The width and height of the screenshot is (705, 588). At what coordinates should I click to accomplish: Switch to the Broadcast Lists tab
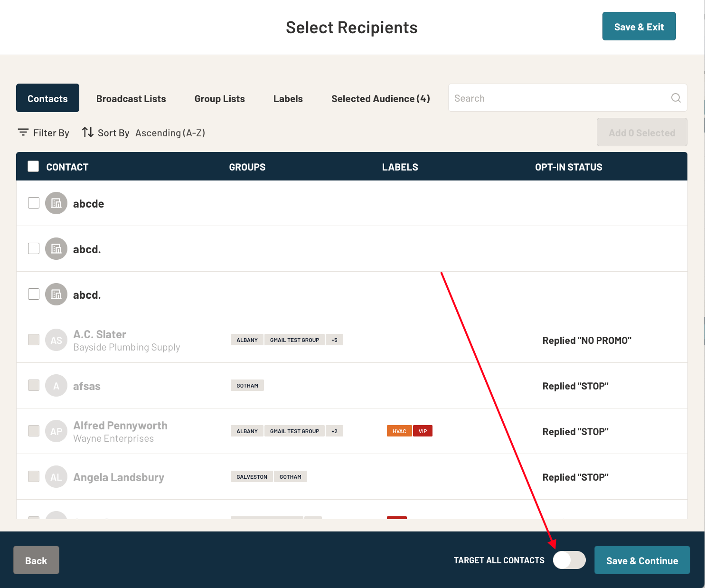(131, 98)
